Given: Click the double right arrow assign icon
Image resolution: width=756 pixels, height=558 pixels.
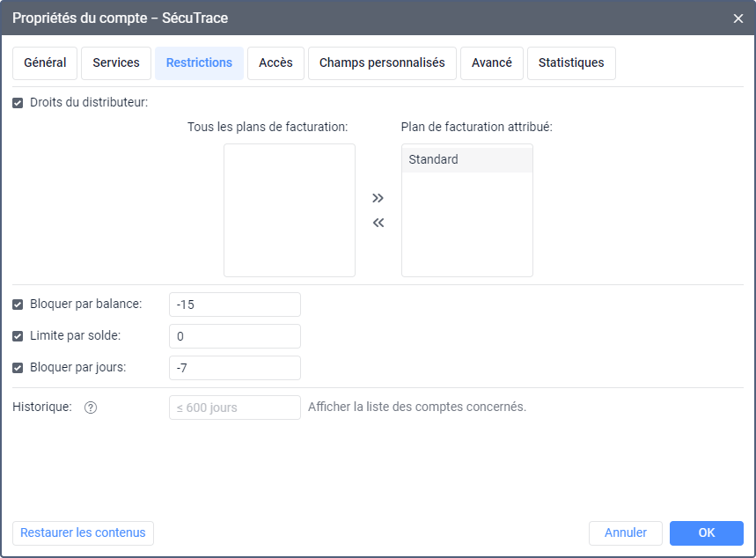Looking at the screenshot, I should [378, 198].
